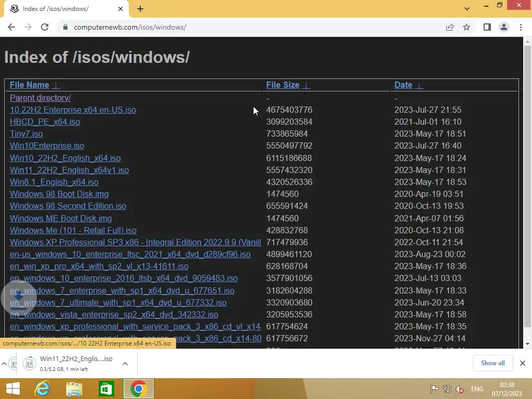Close the Index of /isos/windows/ tab

[x=121, y=9]
